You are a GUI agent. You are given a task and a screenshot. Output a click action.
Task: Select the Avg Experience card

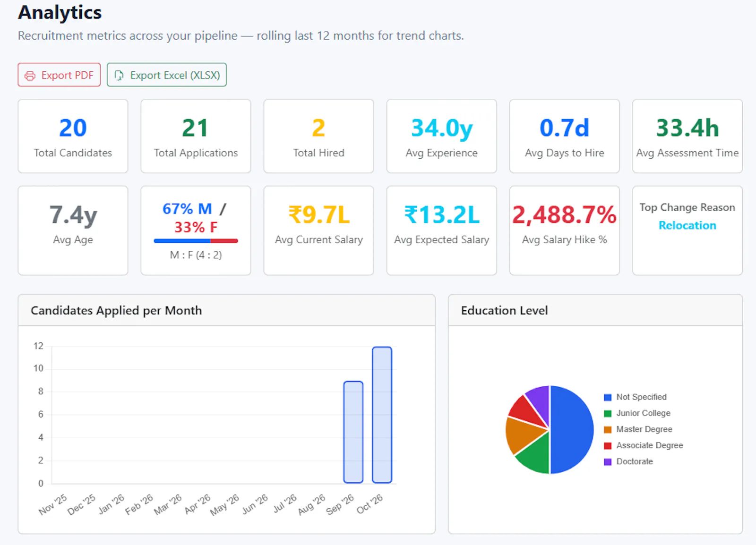click(441, 136)
